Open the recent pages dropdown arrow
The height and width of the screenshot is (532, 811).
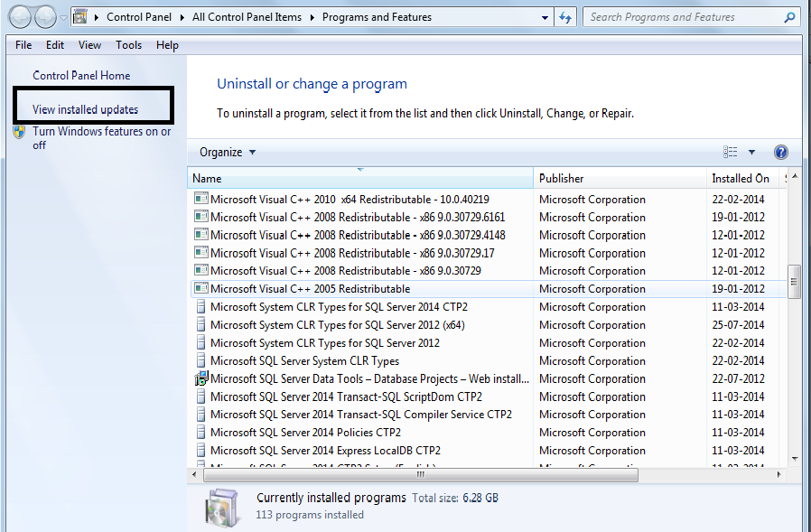[x=63, y=17]
